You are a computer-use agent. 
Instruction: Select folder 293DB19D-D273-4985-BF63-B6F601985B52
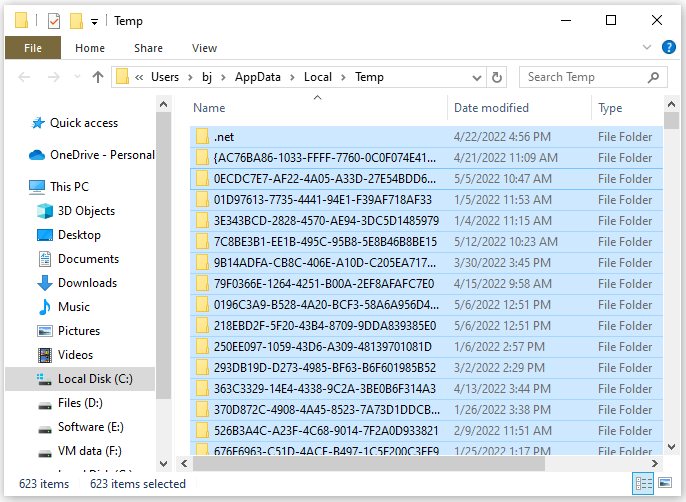[x=426, y=368]
